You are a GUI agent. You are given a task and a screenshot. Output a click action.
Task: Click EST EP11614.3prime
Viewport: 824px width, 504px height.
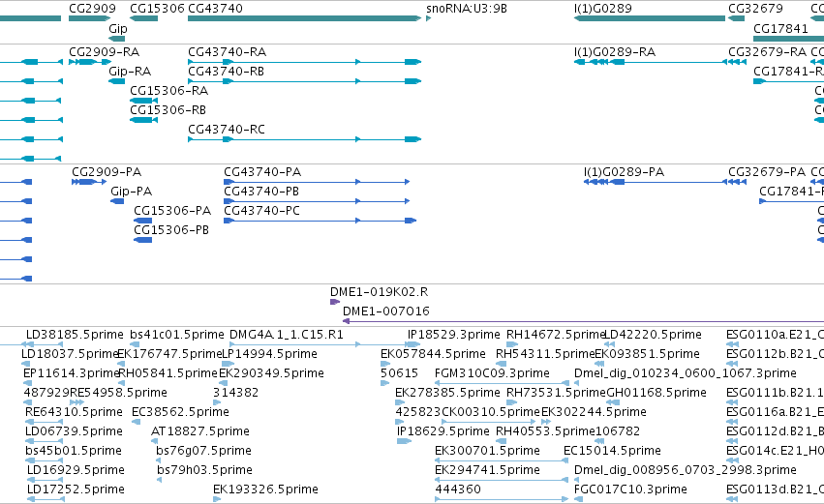(72, 373)
